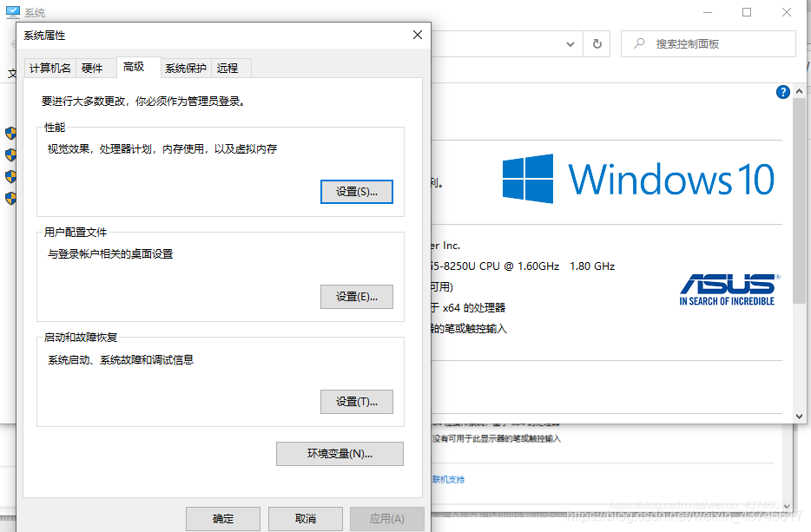Click the third shield icon in sidebar
Screen dimensions: 811x532
(11, 177)
